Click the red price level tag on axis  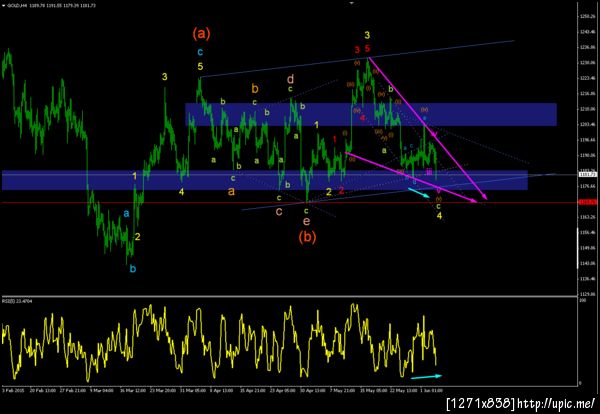[588, 202]
